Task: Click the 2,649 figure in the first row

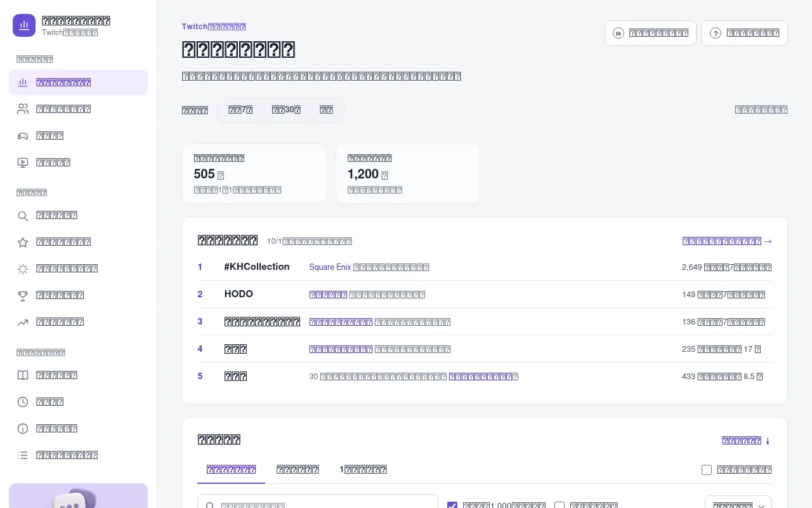Action: (x=692, y=267)
